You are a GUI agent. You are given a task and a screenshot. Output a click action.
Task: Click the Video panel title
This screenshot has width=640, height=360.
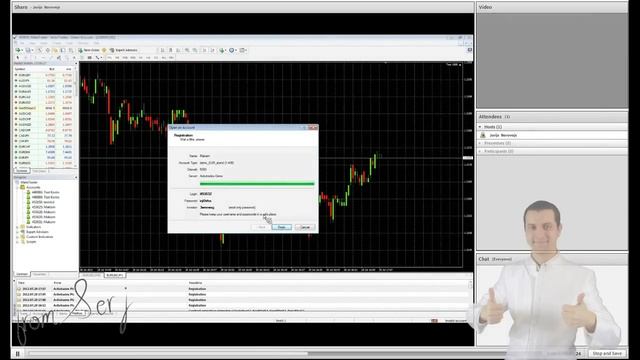485,7
